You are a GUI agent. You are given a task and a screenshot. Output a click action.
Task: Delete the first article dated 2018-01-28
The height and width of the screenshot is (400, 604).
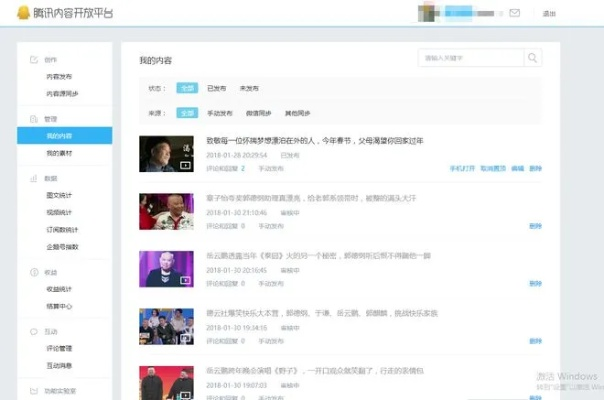(535, 168)
